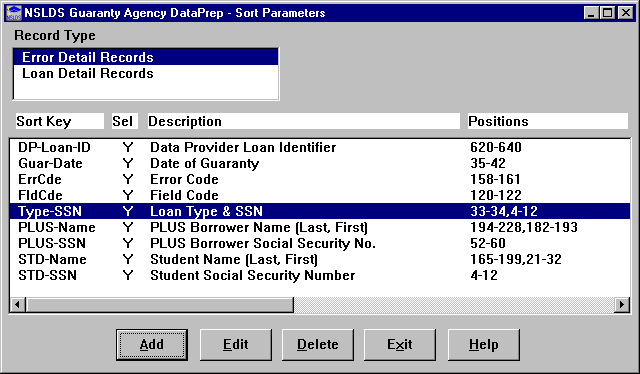Viewport: 640px width, 374px height.
Task: Click Field Code description text
Action: [x=184, y=195]
